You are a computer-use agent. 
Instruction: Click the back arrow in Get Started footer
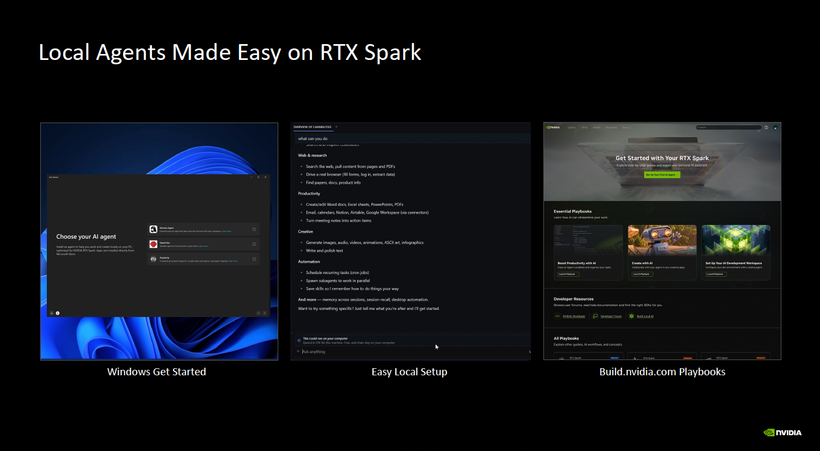[258, 313]
